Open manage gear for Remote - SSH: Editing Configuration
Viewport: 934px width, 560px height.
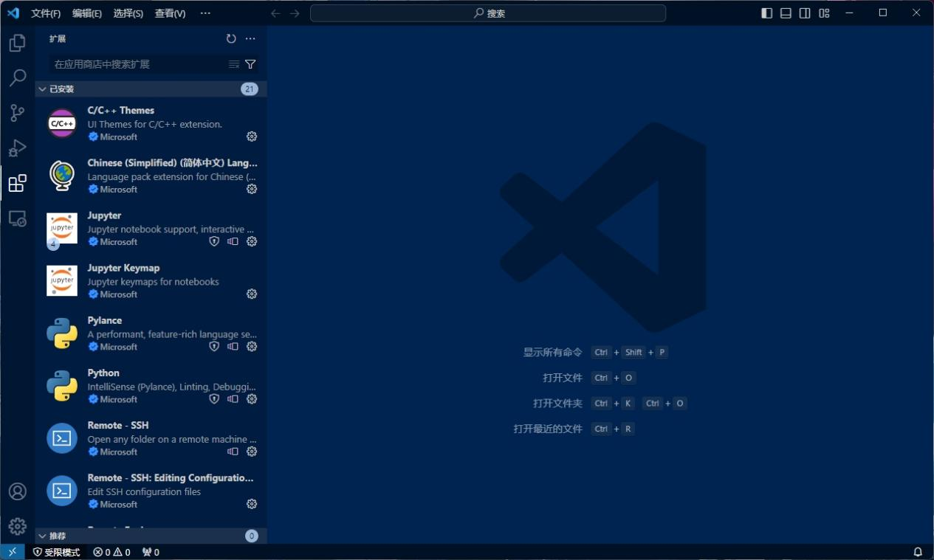(252, 504)
